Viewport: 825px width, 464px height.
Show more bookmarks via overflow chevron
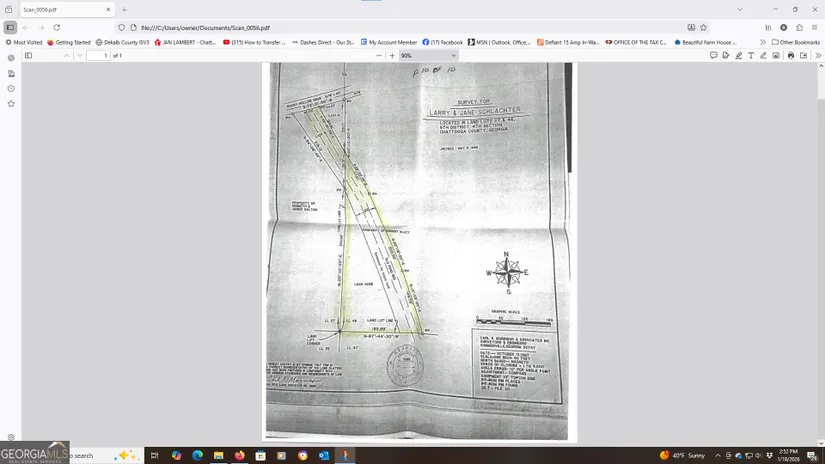pyautogui.click(x=763, y=42)
